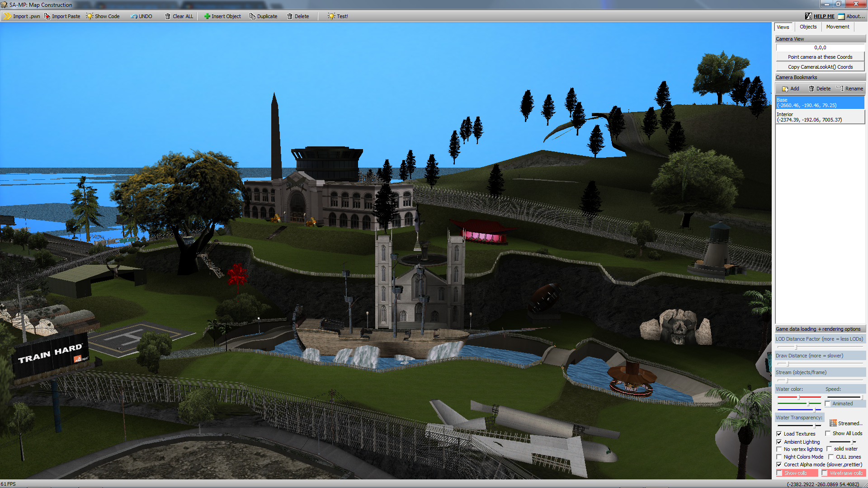This screenshot has height=488, width=868.
Task: Click the bookmark Delete trash icon
Action: 811,89
